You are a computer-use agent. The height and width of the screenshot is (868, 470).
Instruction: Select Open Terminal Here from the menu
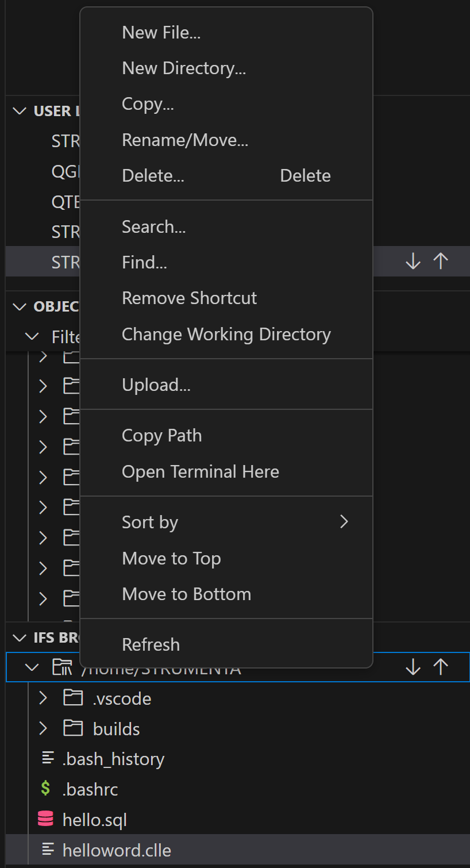pos(200,471)
